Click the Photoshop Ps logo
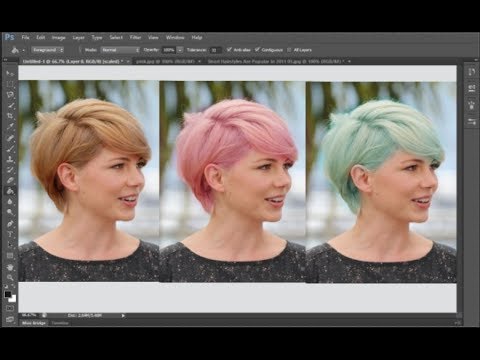 click(x=10, y=37)
